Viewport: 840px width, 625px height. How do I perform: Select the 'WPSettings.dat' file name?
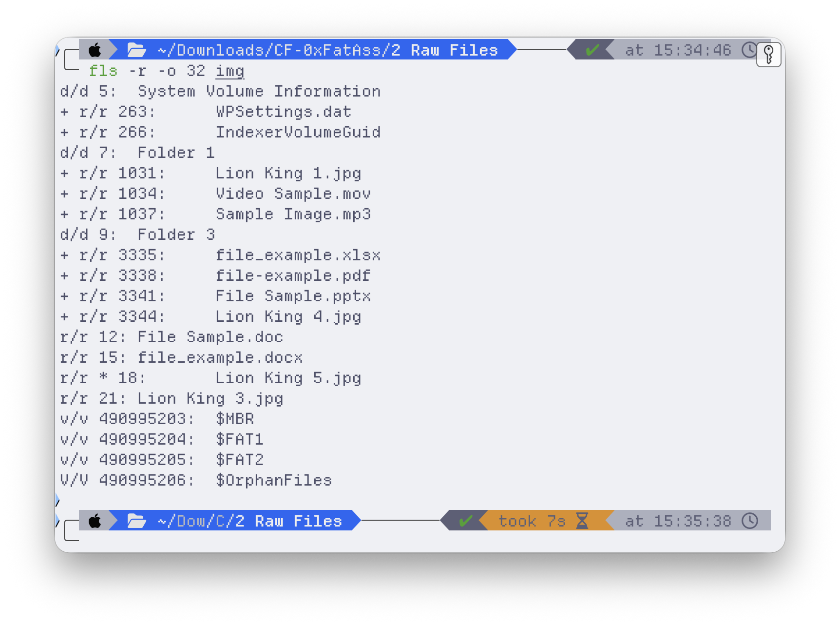(283, 112)
